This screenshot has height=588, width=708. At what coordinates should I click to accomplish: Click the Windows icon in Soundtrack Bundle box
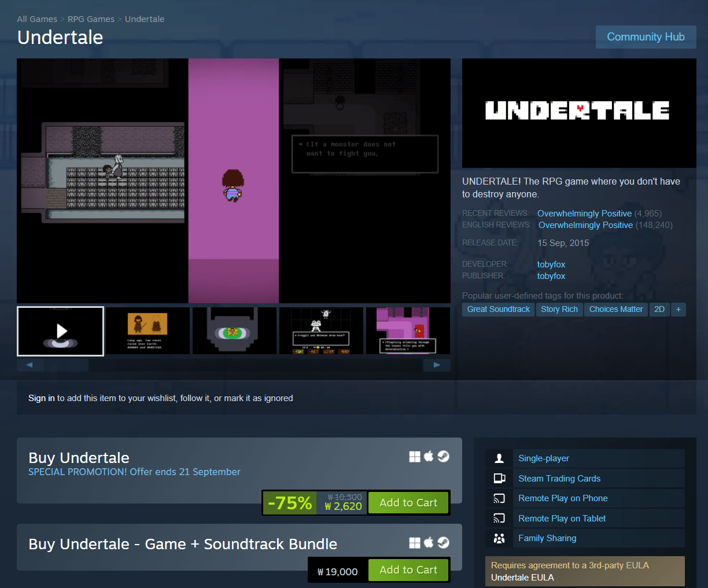point(415,543)
